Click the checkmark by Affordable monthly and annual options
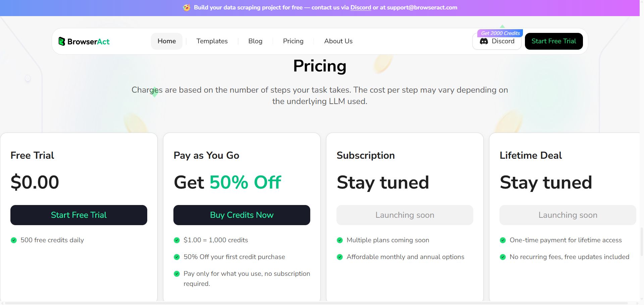 [x=340, y=257]
